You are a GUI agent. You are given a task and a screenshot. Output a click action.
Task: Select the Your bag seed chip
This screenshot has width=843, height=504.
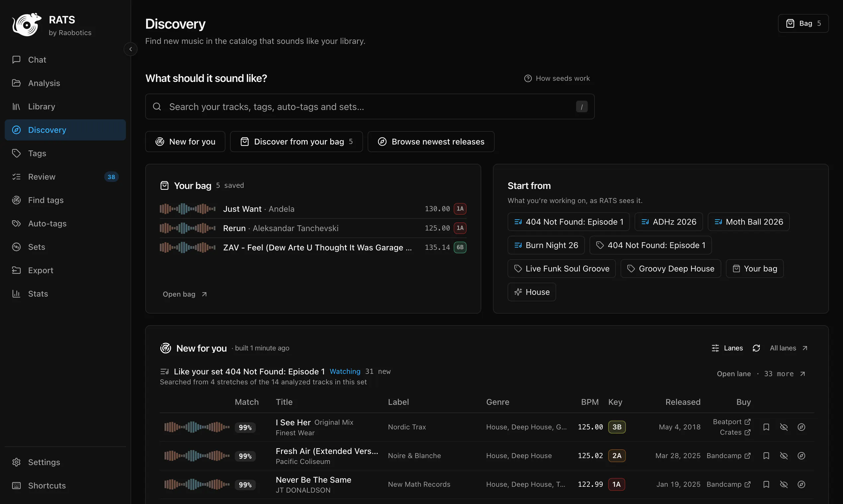[x=755, y=269]
